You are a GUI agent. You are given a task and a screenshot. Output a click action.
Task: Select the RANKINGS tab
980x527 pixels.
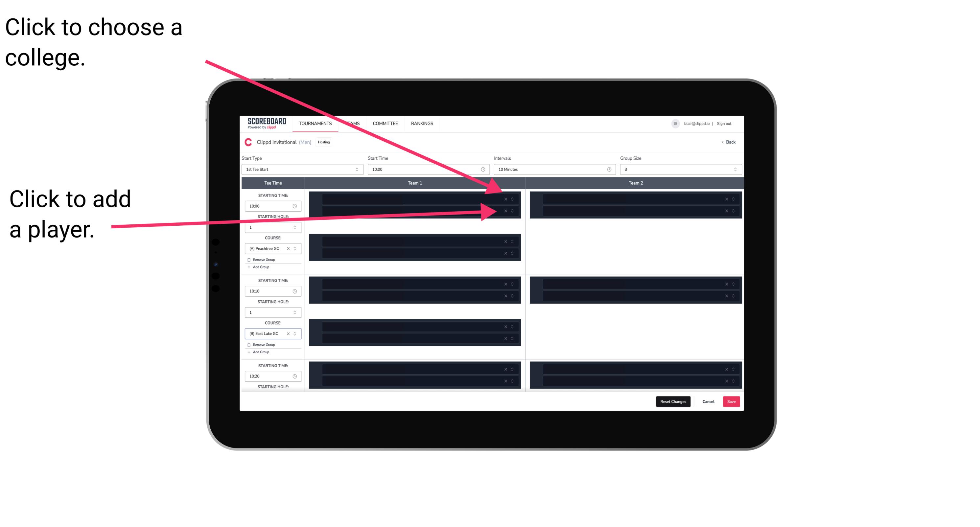click(422, 124)
